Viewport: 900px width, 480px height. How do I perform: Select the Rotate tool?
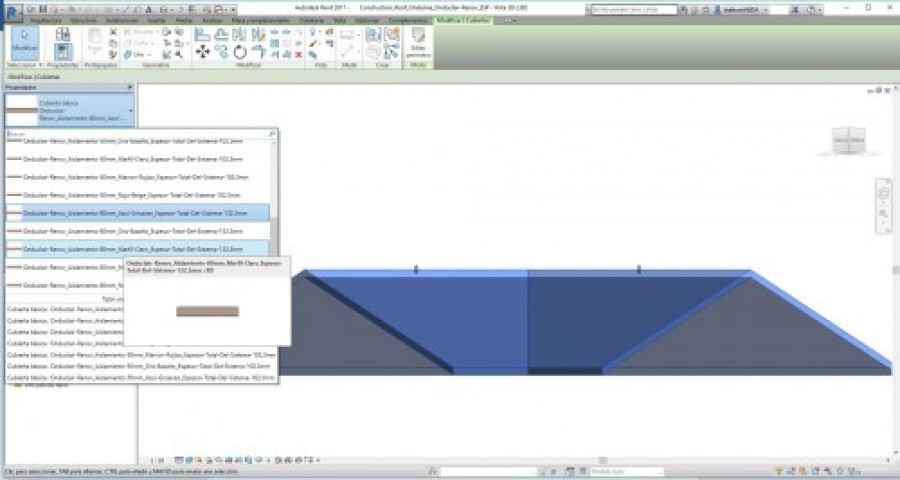pos(240,53)
